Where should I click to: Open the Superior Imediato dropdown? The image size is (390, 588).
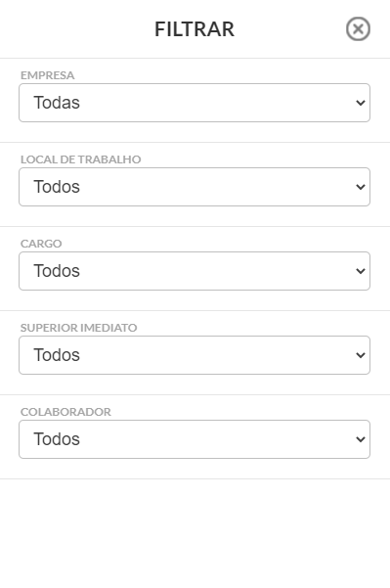coord(195,355)
